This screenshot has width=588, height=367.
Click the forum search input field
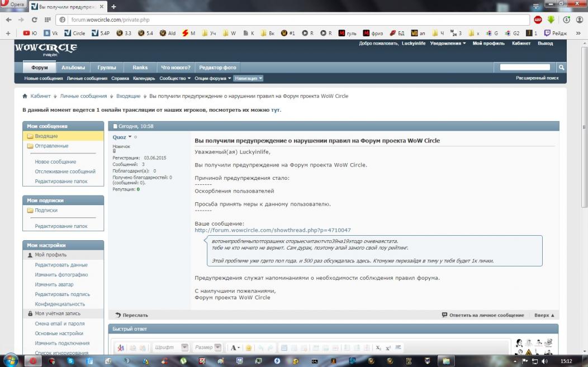pyautogui.click(x=525, y=68)
